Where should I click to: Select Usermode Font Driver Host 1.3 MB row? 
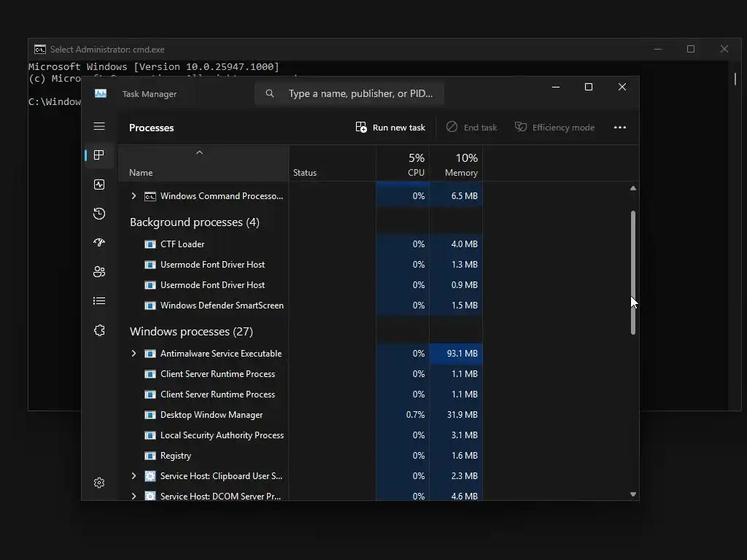tap(300, 264)
